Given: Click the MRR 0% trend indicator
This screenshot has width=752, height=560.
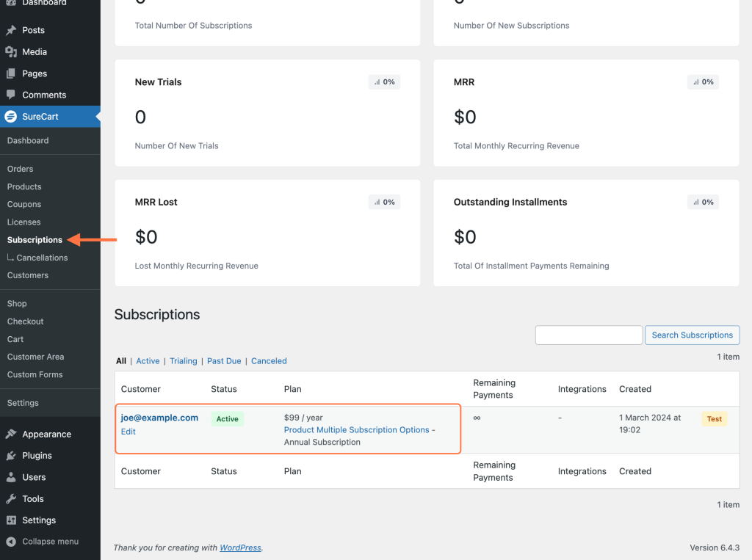Looking at the screenshot, I should tap(703, 81).
